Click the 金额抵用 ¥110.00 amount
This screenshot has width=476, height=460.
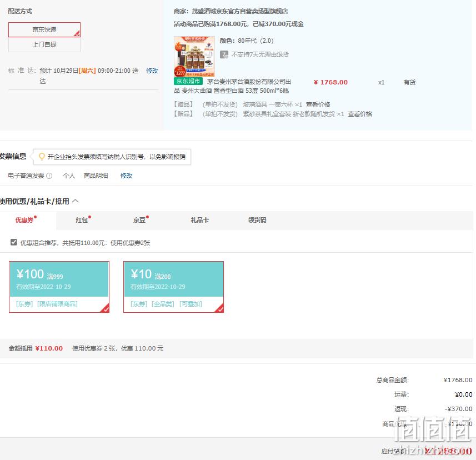(x=49, y=348)
